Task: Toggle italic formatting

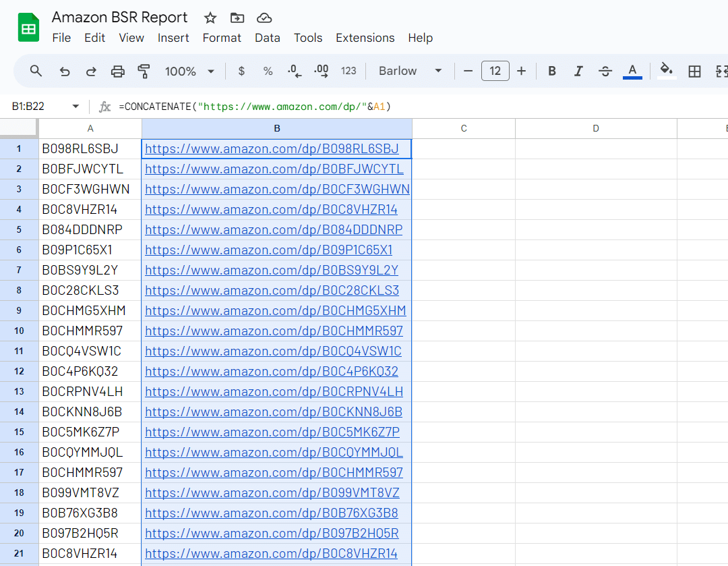Action: point(578,71)
